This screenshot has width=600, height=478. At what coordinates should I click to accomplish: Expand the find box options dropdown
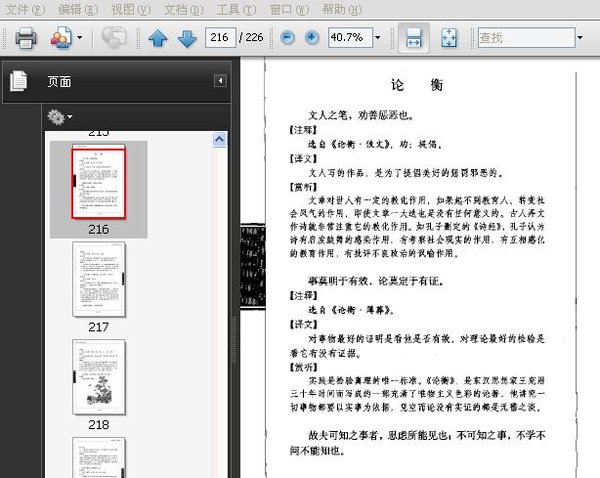[x=581, y=38]
